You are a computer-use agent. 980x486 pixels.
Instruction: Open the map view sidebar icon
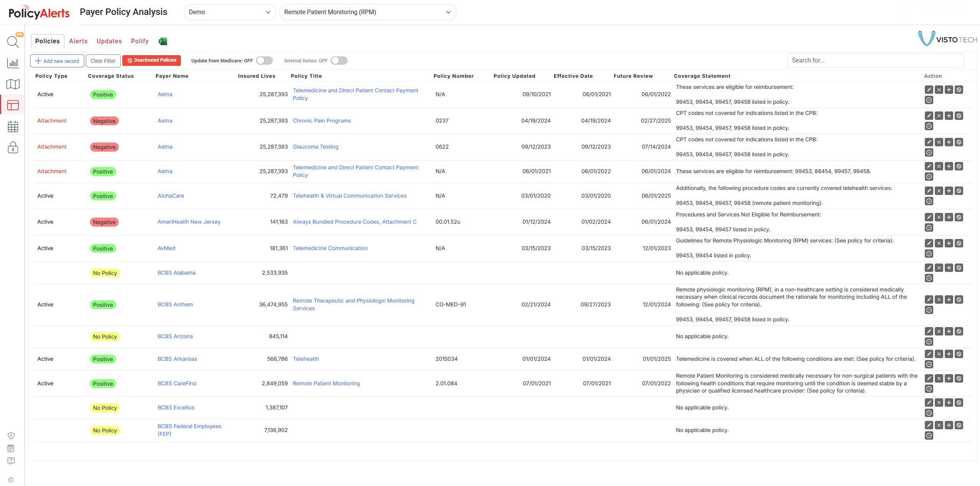coord(13,84)
